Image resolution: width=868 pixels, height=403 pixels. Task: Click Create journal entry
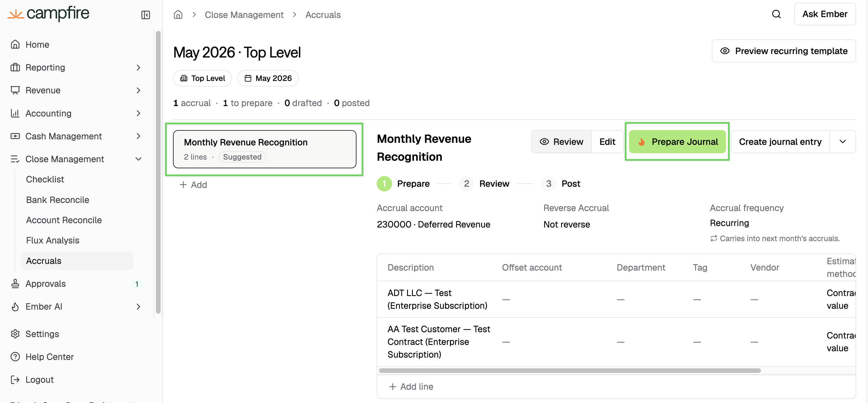click(x=780, y=142)
